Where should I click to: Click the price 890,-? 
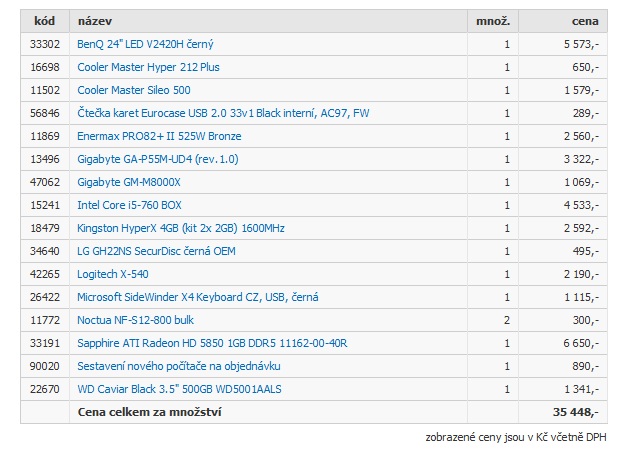pos(585,366)
